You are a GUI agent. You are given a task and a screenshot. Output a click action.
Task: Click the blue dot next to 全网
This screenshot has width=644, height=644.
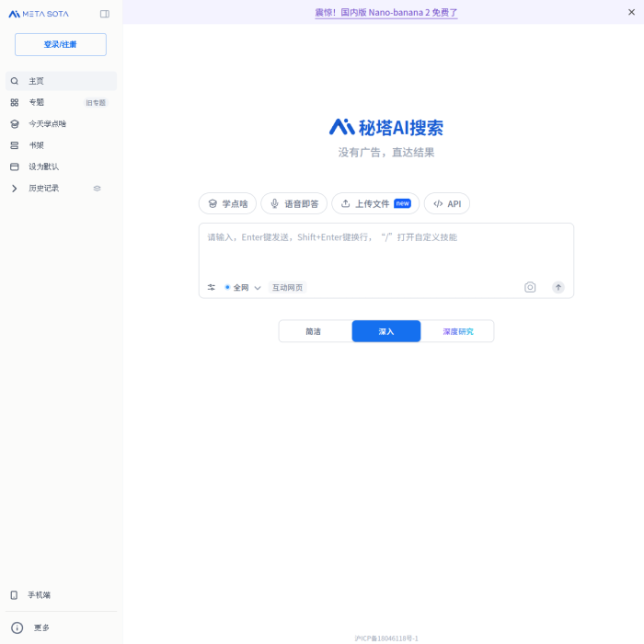[227, 287]
